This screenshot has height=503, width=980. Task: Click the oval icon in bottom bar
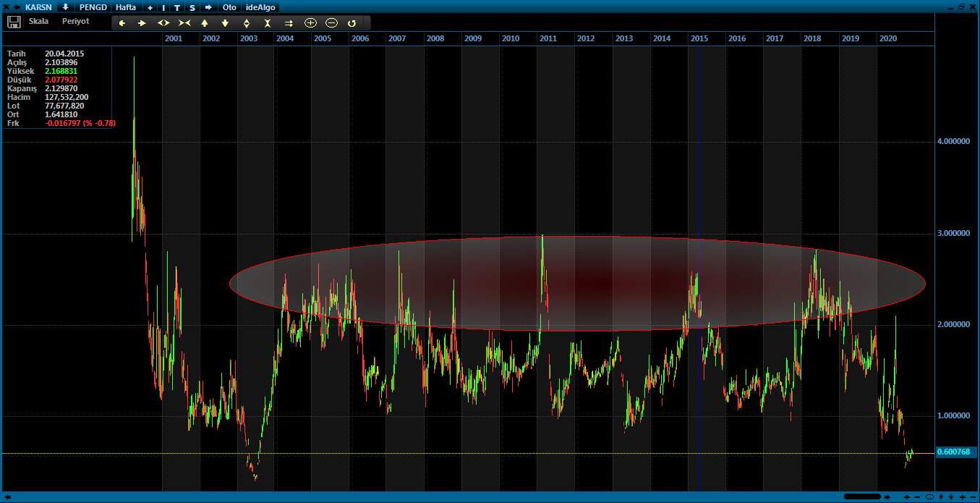929,497
